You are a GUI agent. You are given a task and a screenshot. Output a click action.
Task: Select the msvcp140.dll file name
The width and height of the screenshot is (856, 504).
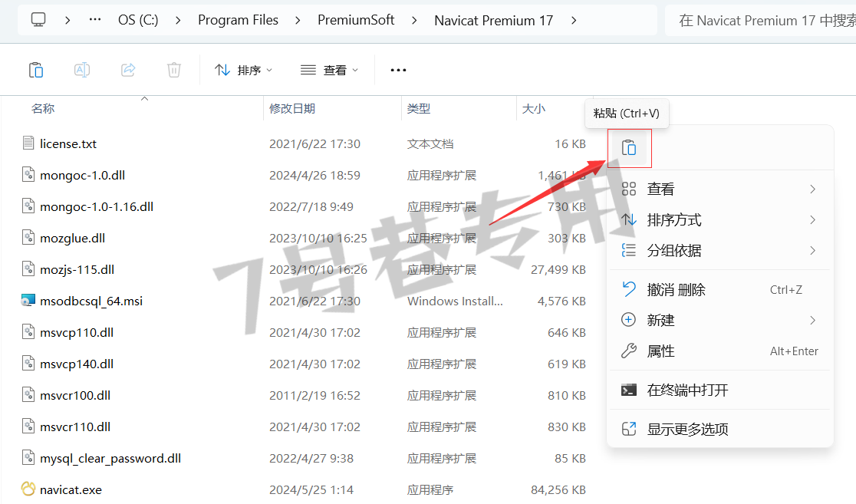pos(77,364)
